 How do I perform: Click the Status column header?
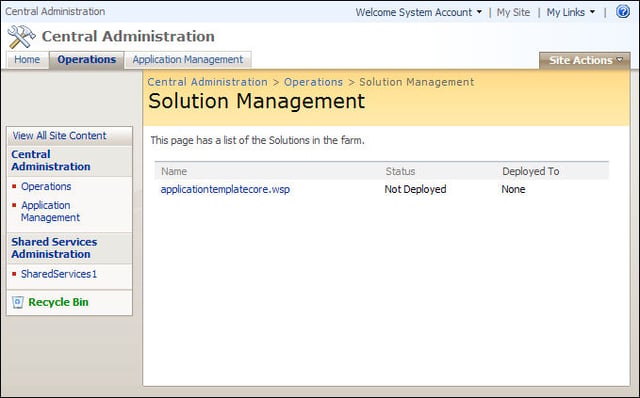(400, 171)
